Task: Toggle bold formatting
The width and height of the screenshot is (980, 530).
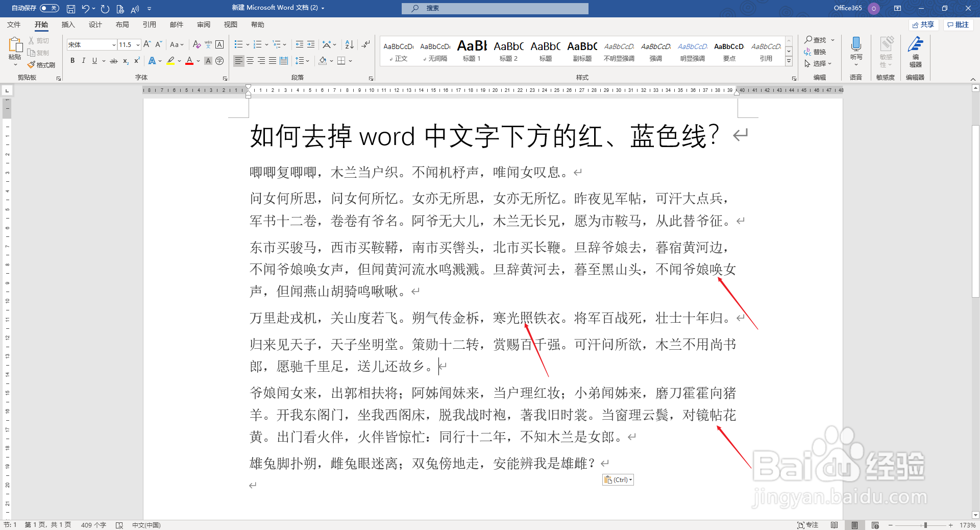Action: point(72,61)
